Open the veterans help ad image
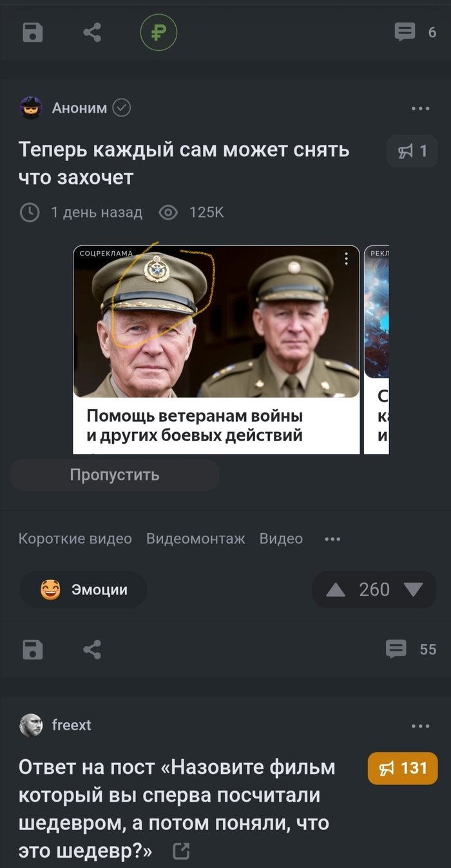The image size is (451, 868). coord(216,321)
